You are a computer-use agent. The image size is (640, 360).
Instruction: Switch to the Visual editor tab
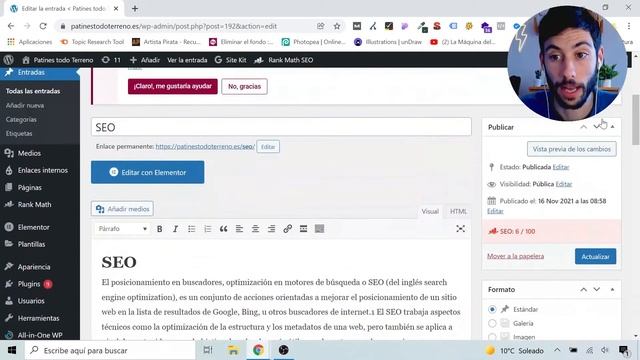tap(430, 211)
